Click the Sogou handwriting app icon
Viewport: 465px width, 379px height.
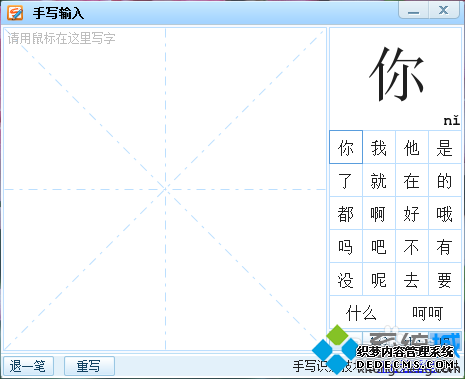(x=15, y=13)
